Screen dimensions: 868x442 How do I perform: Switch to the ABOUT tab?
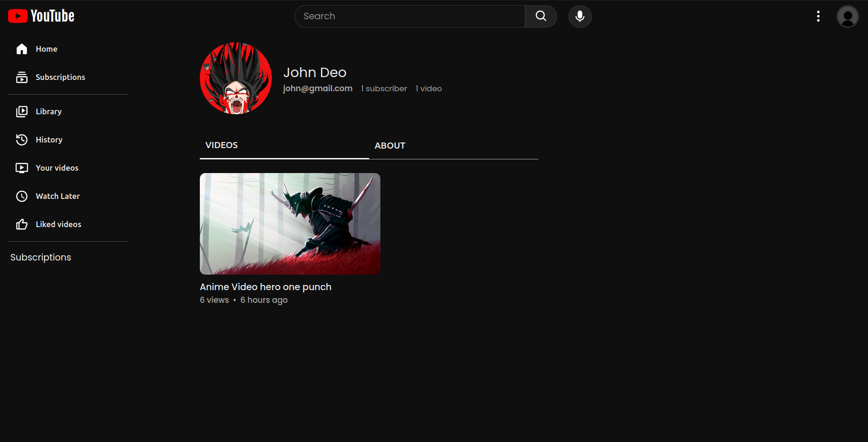(390, 145)
